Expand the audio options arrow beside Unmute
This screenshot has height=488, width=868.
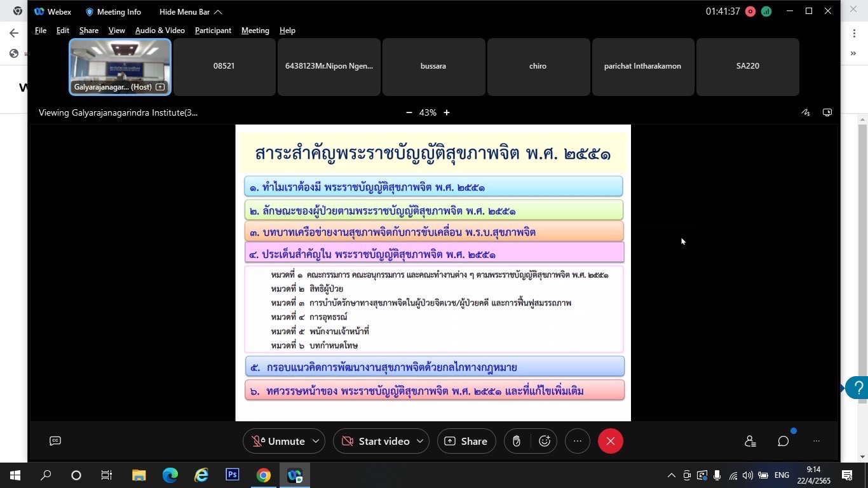pyautogui.click(x=316, y=441)
